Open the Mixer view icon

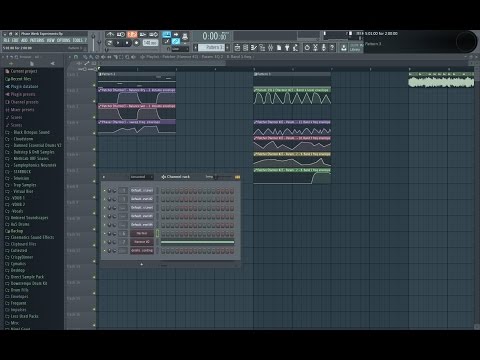point(270,48)
